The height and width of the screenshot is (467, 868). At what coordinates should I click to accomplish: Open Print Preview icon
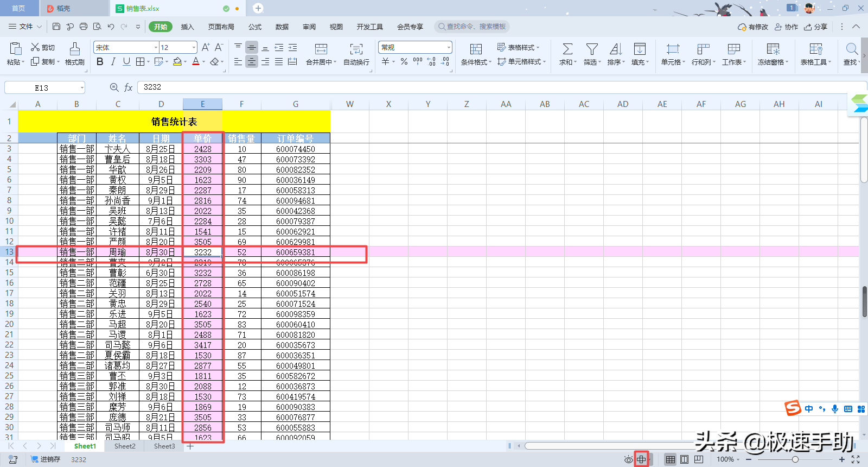pyautogui.click(x=97, y=26)
